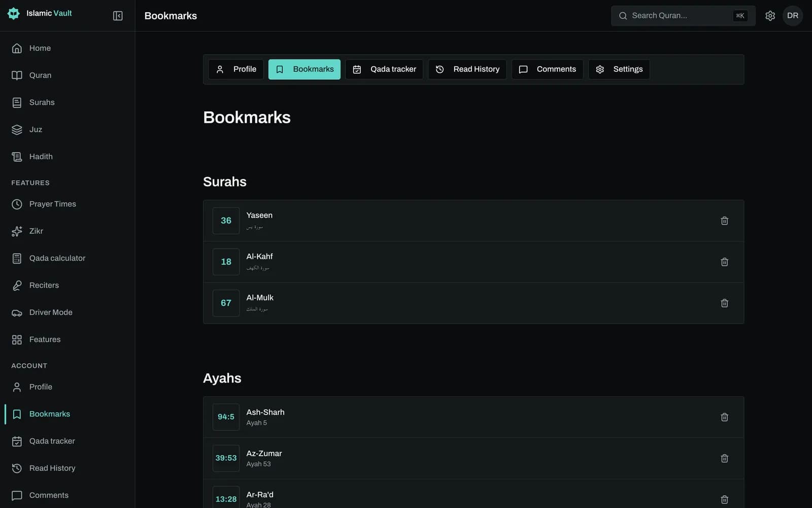Delete the Ash-Sharh ayah 5 bookmark
The image size is (812, 508).
(x=724, y=417)
